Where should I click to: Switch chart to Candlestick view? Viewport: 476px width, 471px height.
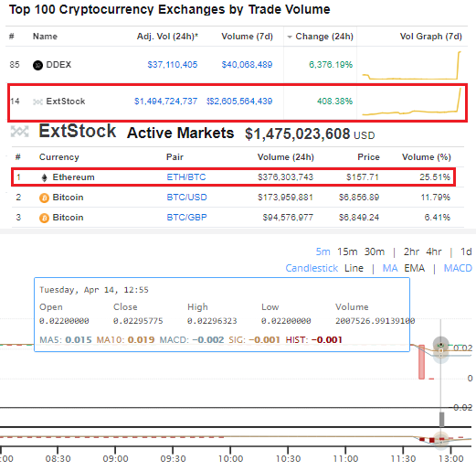coord(312,268)
